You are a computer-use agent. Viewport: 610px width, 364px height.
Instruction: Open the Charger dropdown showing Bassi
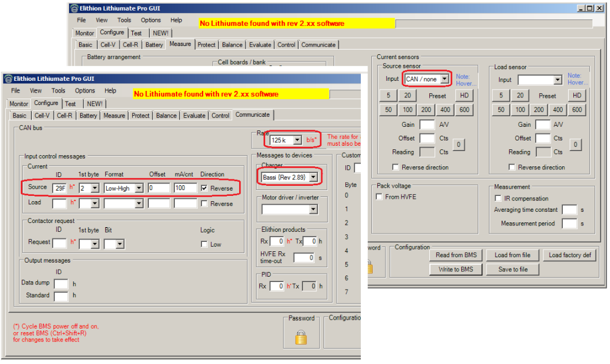click(314, 177)
